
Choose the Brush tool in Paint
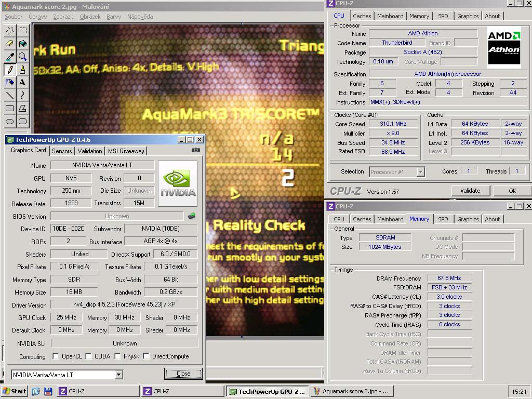pyautogui.click(x=23, y=70)
